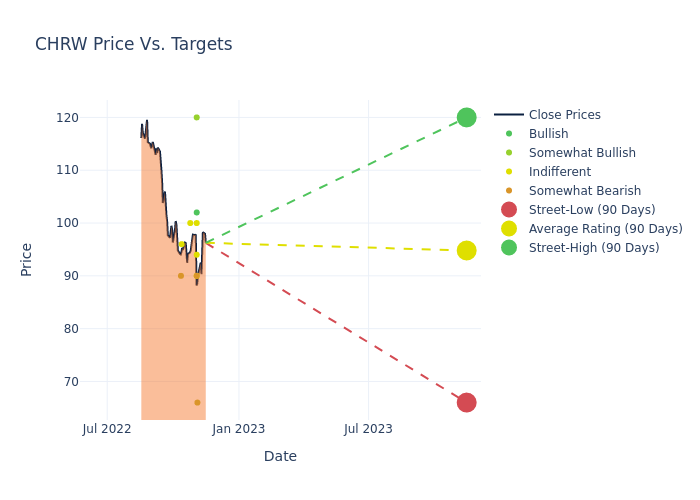The height and width of the screenshot is (500, 700).
Task: Hide Somewhat Bearish series in legend
Action: point(585,191)
